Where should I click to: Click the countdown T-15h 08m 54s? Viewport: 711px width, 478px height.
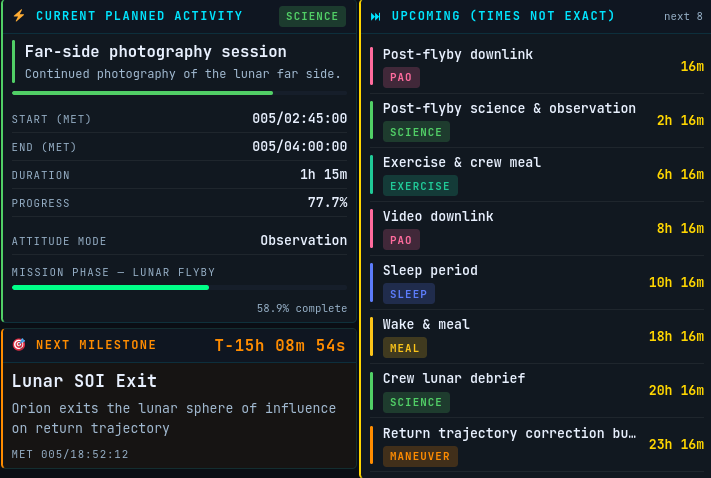280,346
